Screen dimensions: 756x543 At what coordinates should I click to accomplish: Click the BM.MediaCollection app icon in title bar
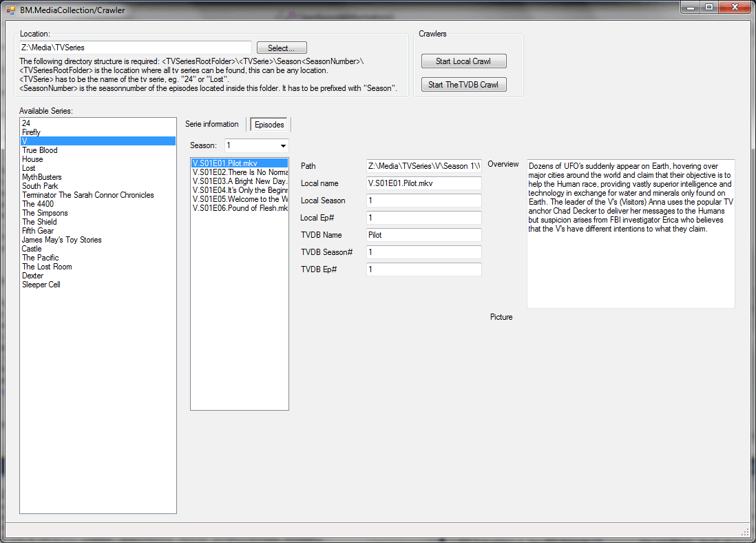point(10,10)
